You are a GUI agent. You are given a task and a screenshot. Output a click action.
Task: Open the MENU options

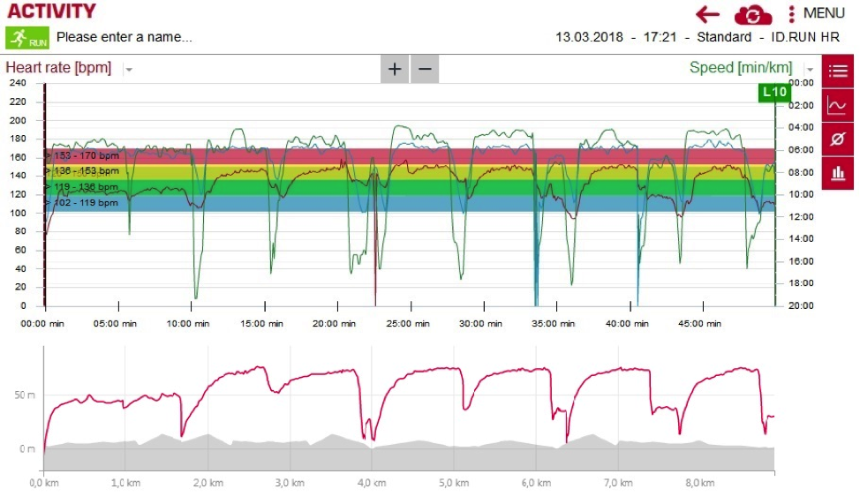pos(817,13)
